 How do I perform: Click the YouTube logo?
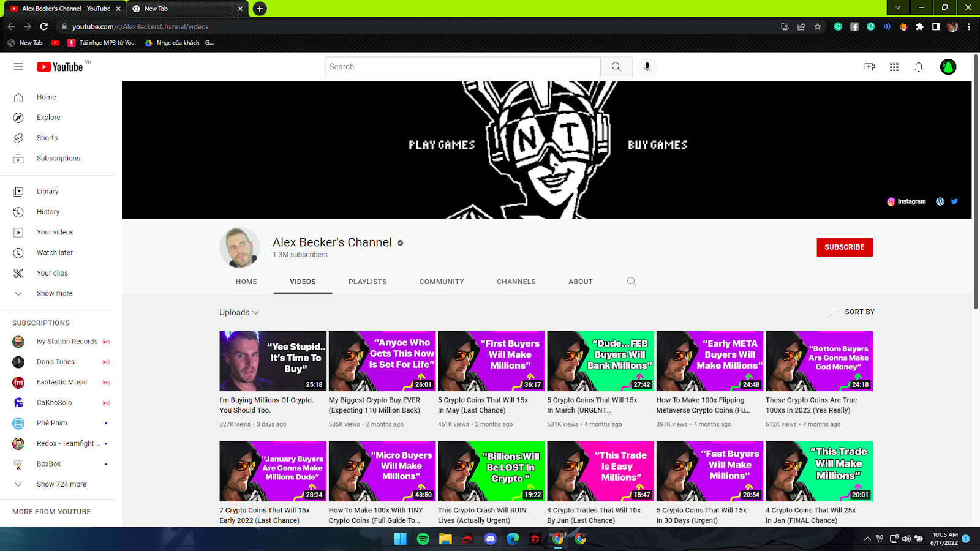click(x=60, y=67)
